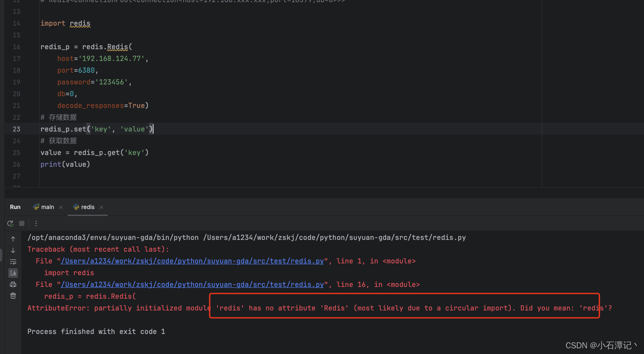Click the '# 获取数据' comment
Image resolution: width=644 pixels, height=354 pixels.
pyautogui.click(x=58, y=141)
